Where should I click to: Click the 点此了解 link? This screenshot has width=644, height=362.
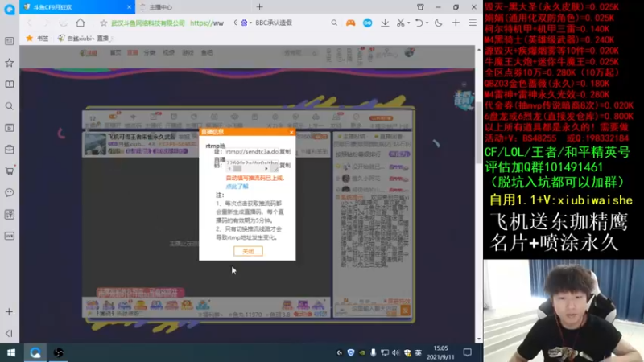coord(237,187)
